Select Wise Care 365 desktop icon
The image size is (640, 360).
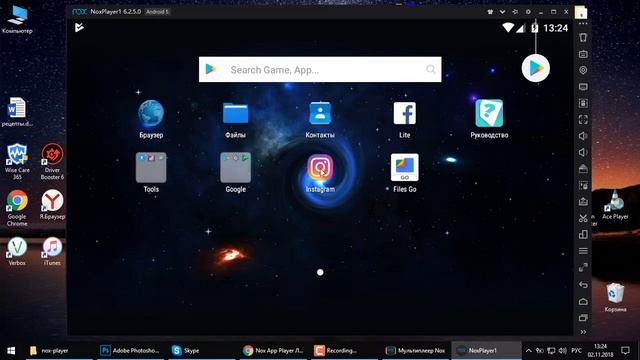point(17,161)
